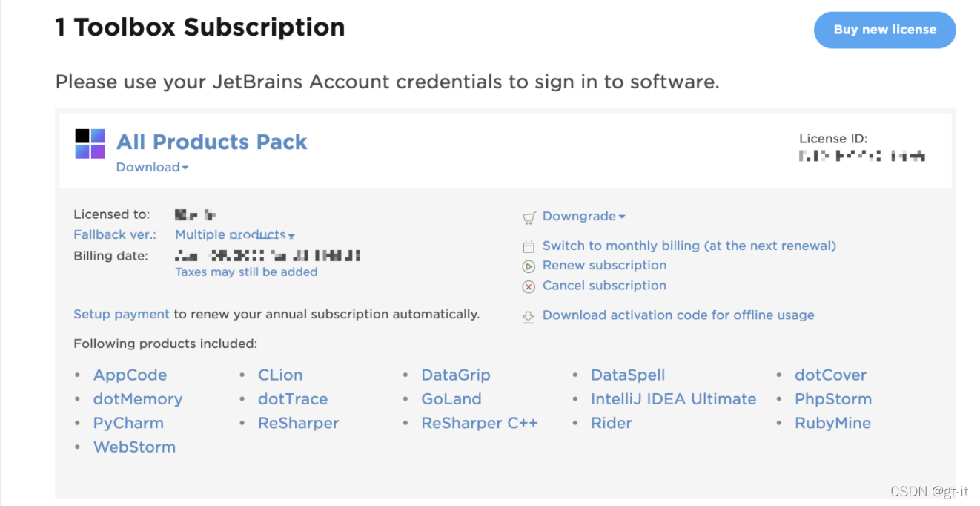Screen dimensions: 980x506
Task: Click the shopping cart icon beside Downgrade
Action: 529,217
